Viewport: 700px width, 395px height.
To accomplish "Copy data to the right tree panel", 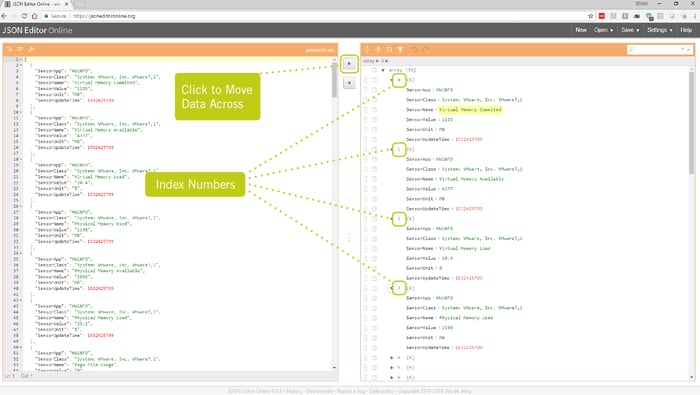I will [x=349, y=64].
